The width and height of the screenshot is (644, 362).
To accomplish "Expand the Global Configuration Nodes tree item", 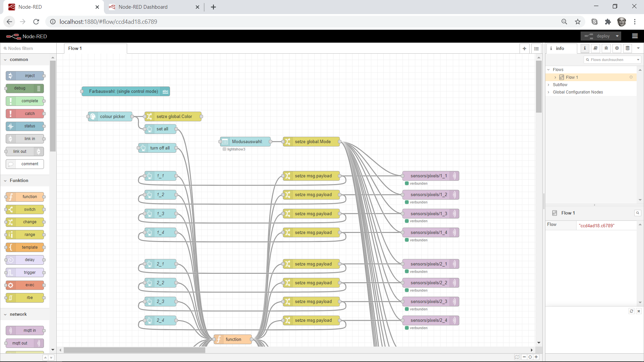I will (548, 92).
